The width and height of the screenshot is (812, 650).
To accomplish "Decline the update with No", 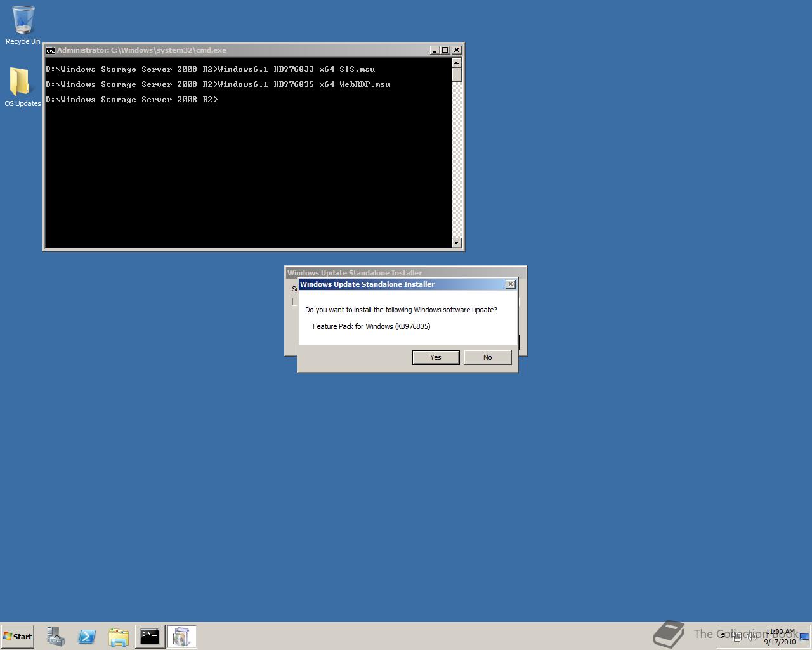I will [x=487, y=357].
